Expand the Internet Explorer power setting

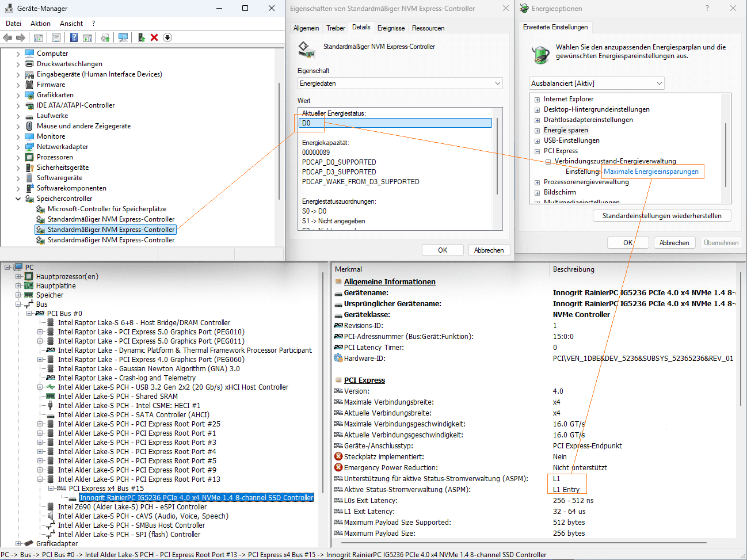click(x=537, y=100)
